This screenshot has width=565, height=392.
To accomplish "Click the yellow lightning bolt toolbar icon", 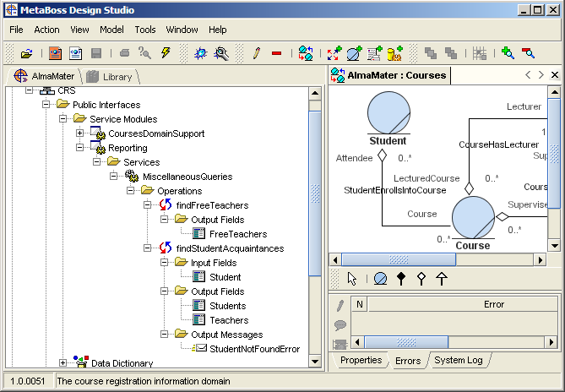I will 166,53.
